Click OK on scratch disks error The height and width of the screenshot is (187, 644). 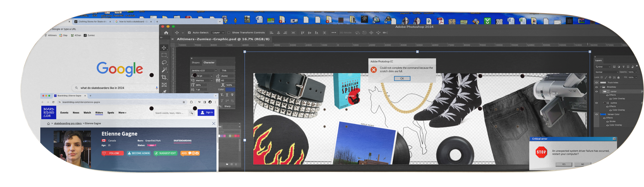pyautogui.click(x=402, y=79)
